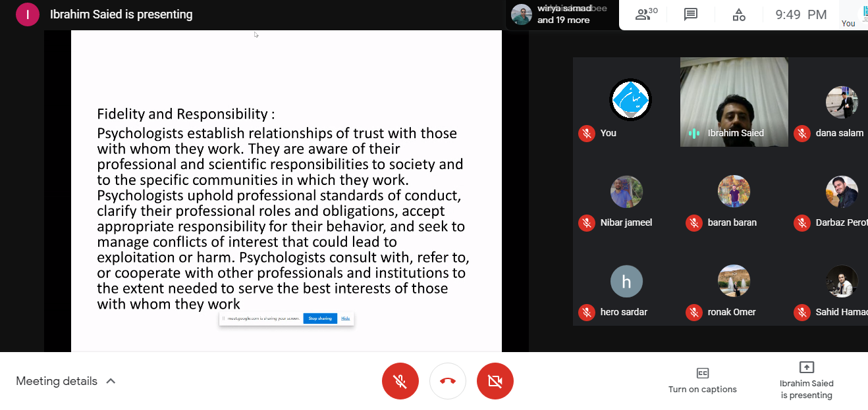Click the 9:49 PM clock display
The height and width of the screenshot is (410, 868).
[x=800, y=14]
